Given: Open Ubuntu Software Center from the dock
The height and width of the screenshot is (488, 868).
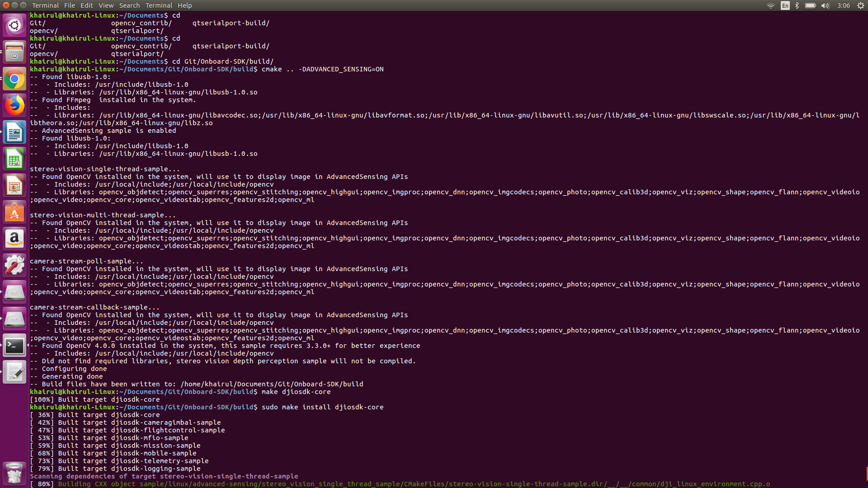Looking at the screenshot, I should tap(14, 211).
